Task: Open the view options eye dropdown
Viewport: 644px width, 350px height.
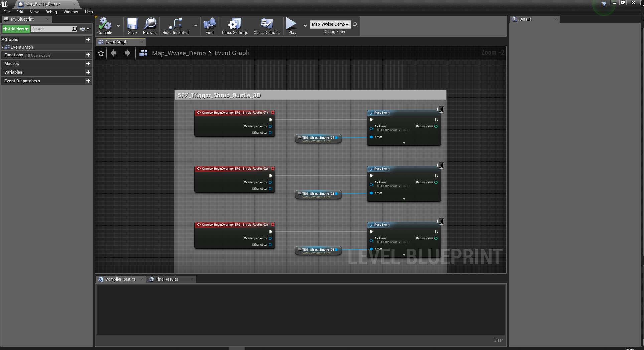Action: pyautogui.click(x=84, y=29)
